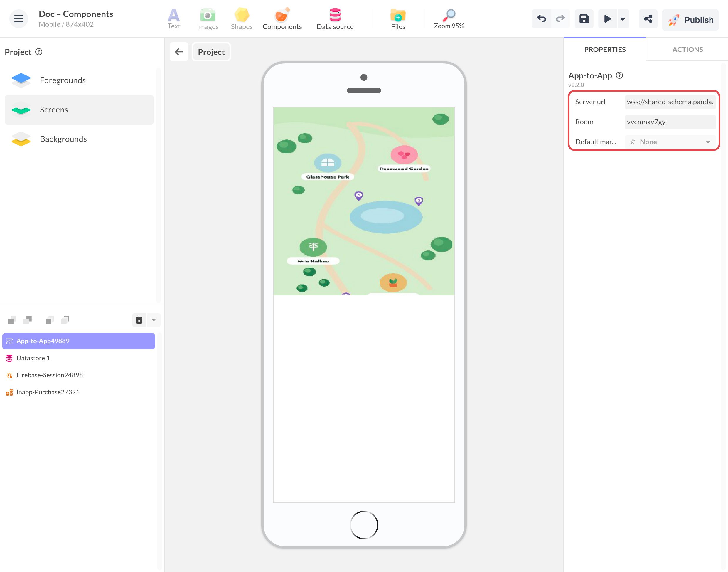The width and height of the screenshot is (728, 572).
Task: Click the phone home button
Action: (x=364, y=525)
